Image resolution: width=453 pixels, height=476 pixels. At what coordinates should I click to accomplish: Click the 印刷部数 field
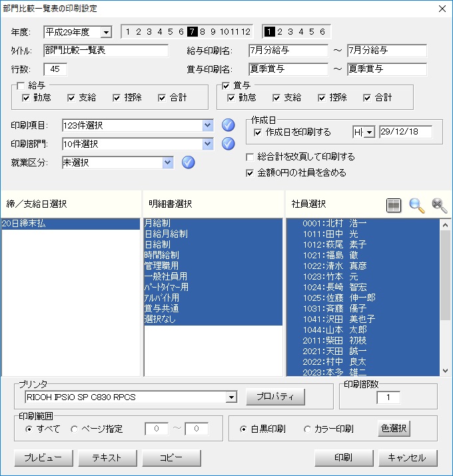[388, 397]
